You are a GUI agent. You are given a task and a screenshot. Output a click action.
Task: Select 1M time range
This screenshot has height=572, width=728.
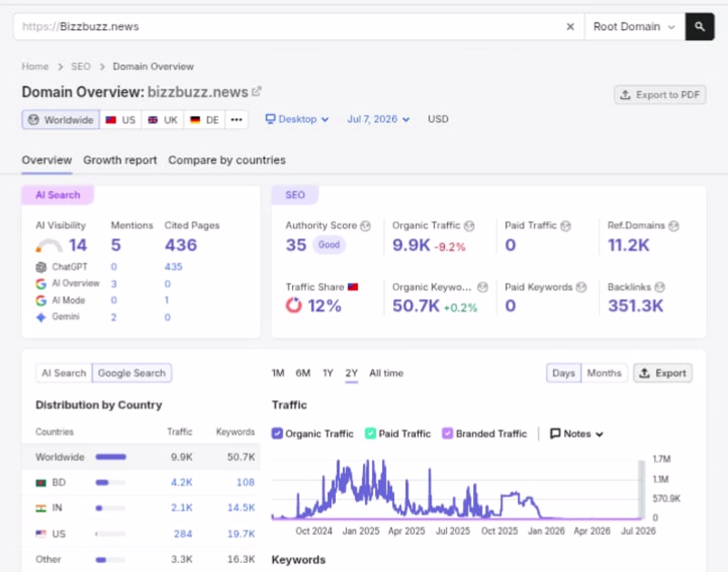pos(278,373)
